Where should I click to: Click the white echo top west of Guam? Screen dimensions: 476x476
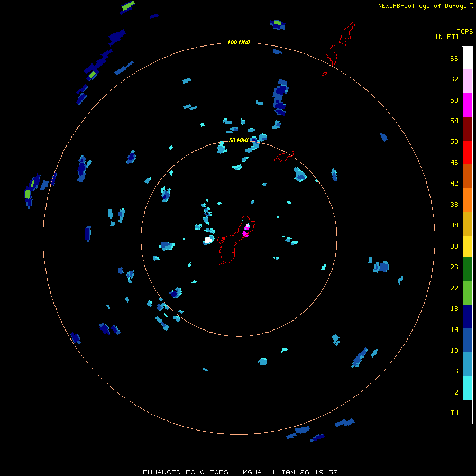(208, 240)
